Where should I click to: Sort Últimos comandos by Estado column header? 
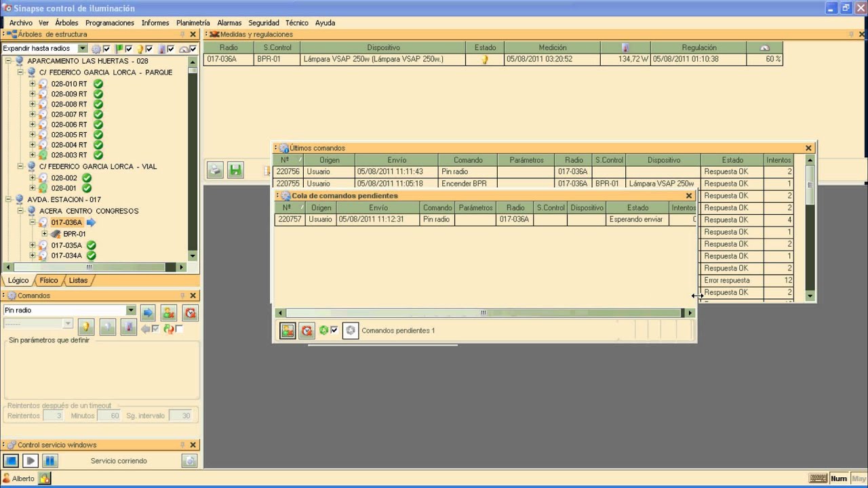click(732, 160)
